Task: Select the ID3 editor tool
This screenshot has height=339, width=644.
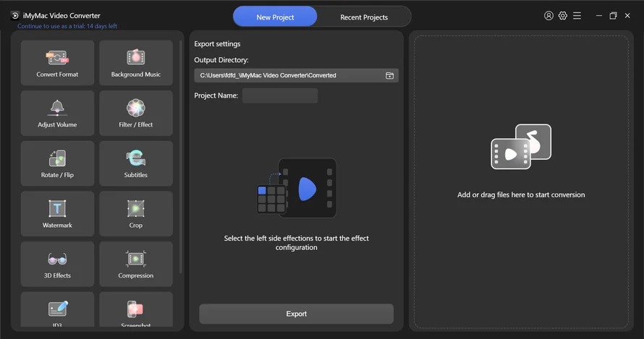Action: (x=57, y=310)
